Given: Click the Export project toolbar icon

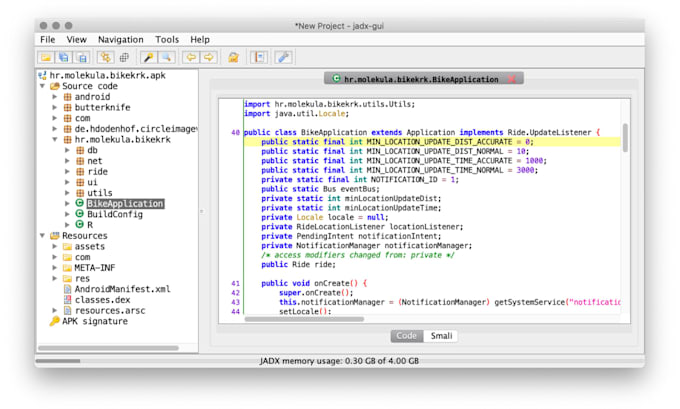Looking at the screenshot, I should [x=82, y=57].
